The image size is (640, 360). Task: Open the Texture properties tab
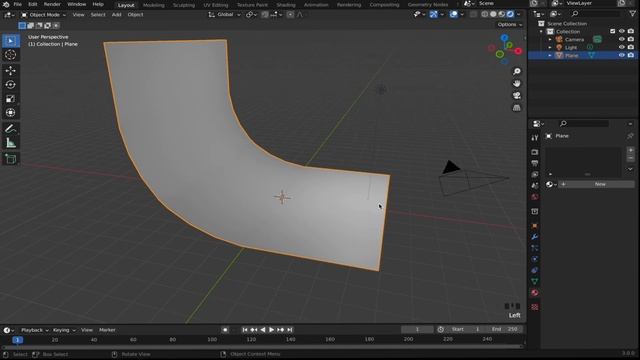pyautogui.click(x=535, y=307)
